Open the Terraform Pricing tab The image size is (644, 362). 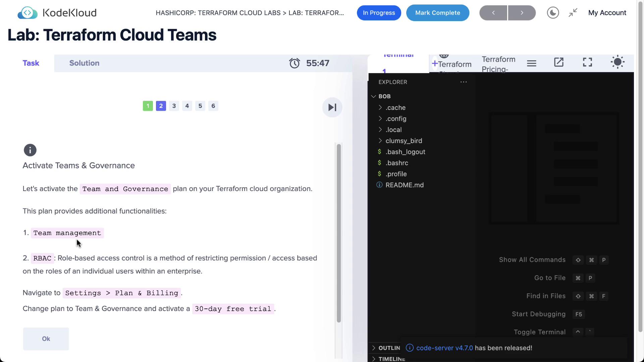tap(498, 64)
